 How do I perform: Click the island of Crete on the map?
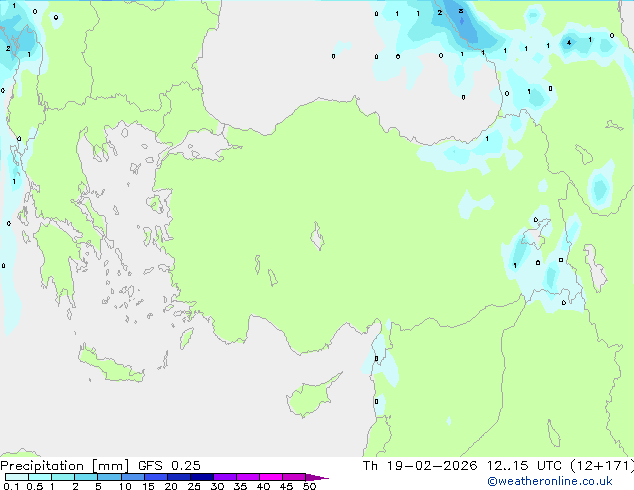click(110, 365)
